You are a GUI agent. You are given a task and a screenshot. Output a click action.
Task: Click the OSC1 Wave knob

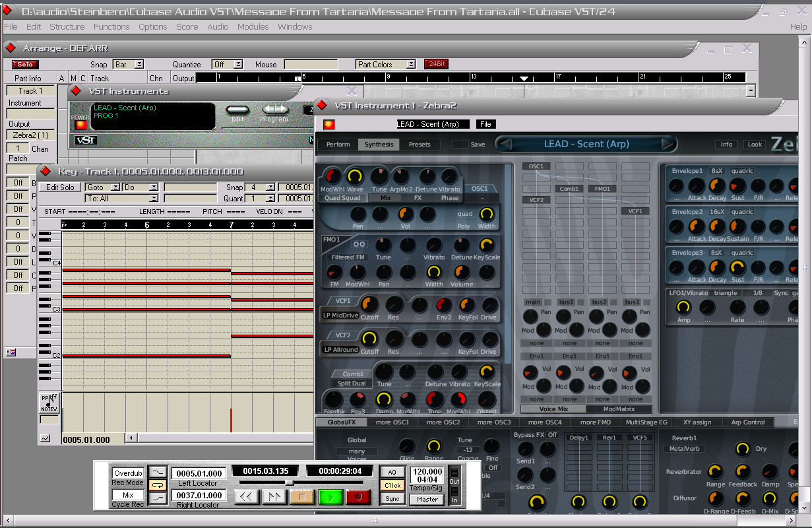coord(355,176)
